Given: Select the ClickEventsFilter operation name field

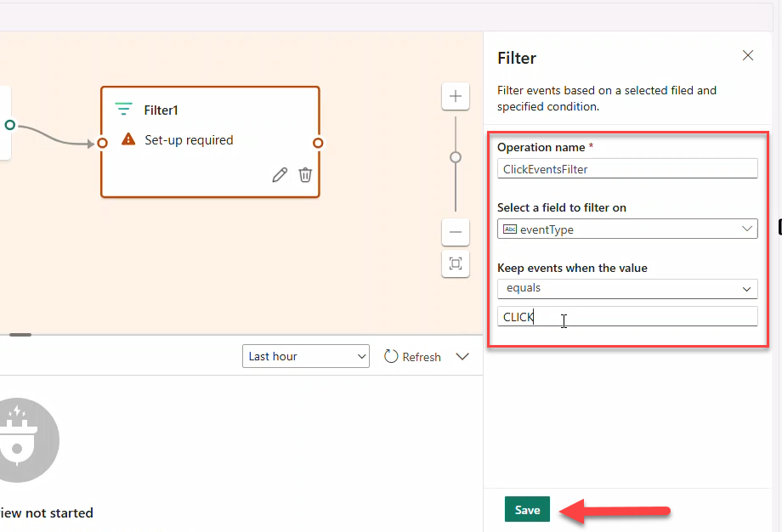Looking at the screenshot, I should coord(627,168).
